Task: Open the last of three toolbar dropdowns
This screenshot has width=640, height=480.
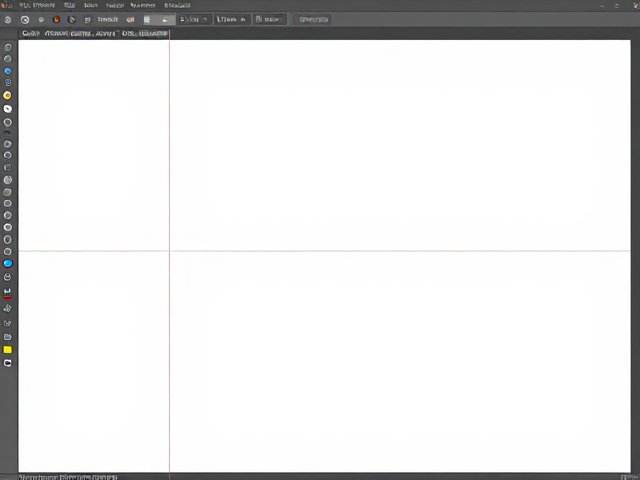Action: coord(269,19)
